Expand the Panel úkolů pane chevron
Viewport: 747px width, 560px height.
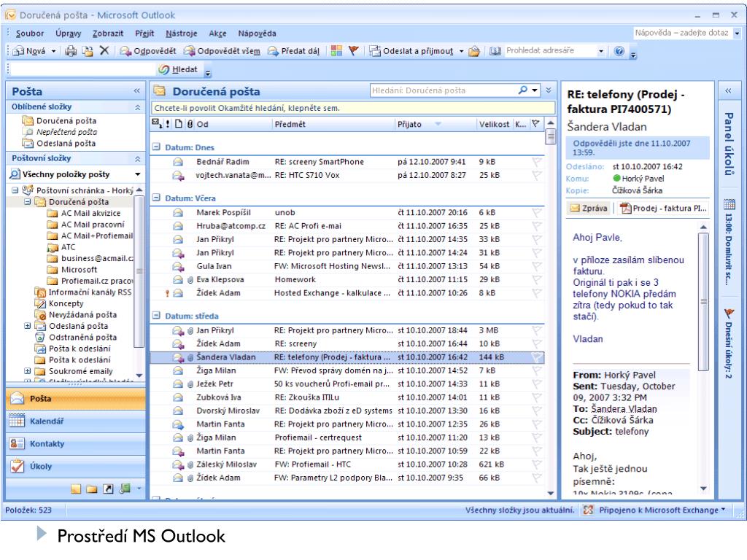[x=729, y=90]
